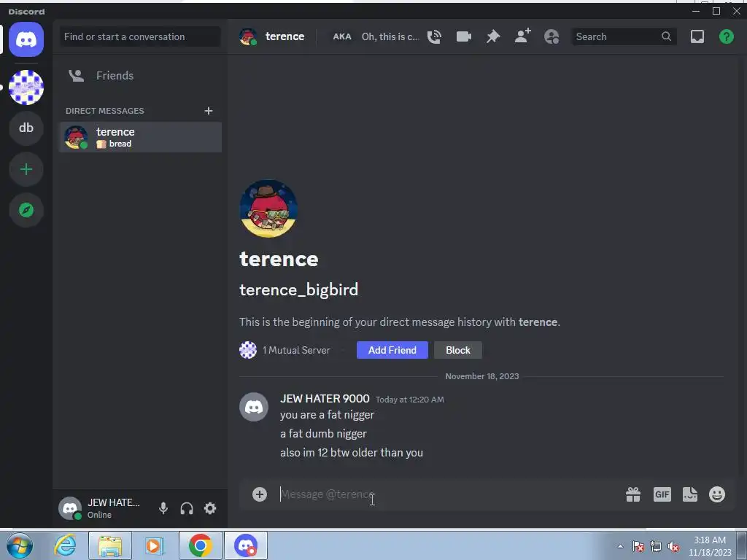This screenshot has width=747, height=560.
Task: Click volume muted tray icon
Action: pyautogui.click(x=673, y=546)
